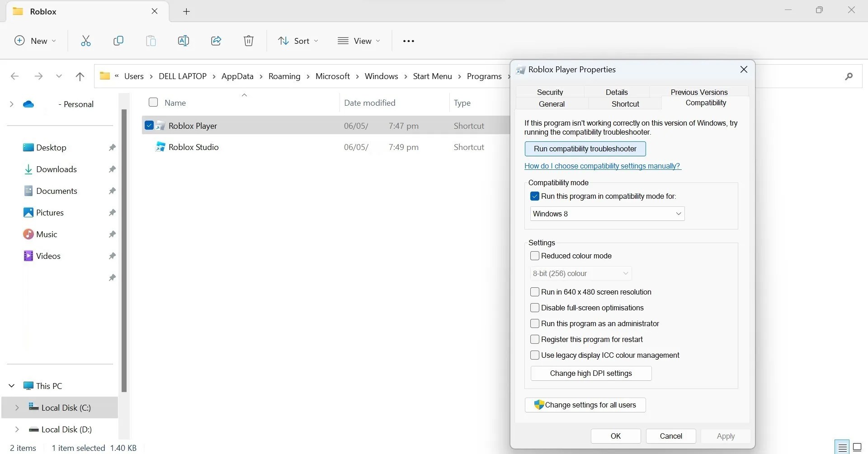Image resolution: width=868 pixels, height=454 pixels.
Task: Switch to the General tab
Action: pos(552,103)
